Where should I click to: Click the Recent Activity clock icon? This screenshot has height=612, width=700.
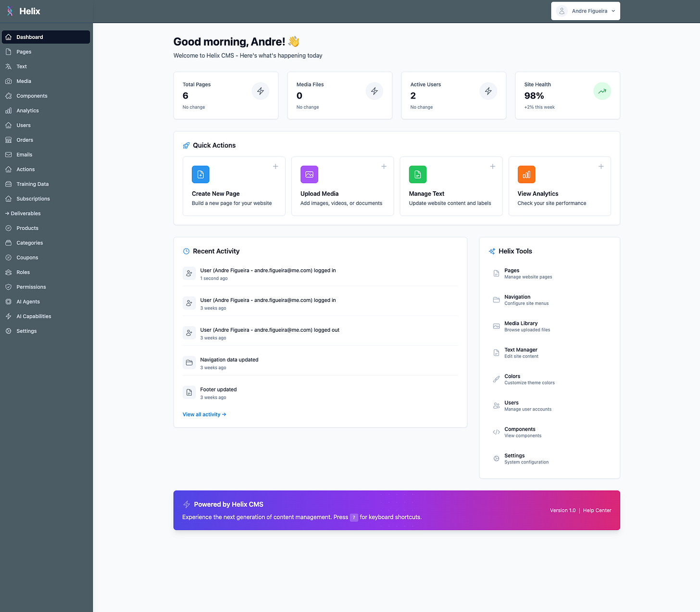pyautogui.click(x=186, y=251)
